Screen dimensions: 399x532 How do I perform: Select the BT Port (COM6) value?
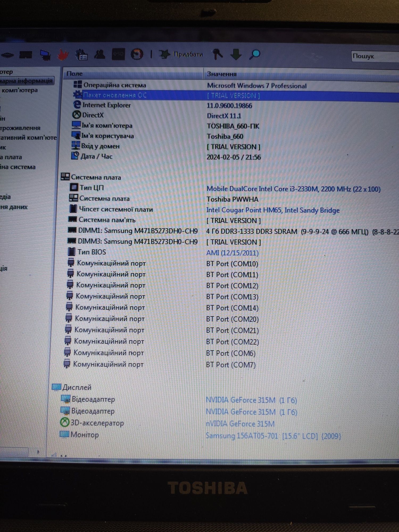pyautogui.click(x=231, y=354)
